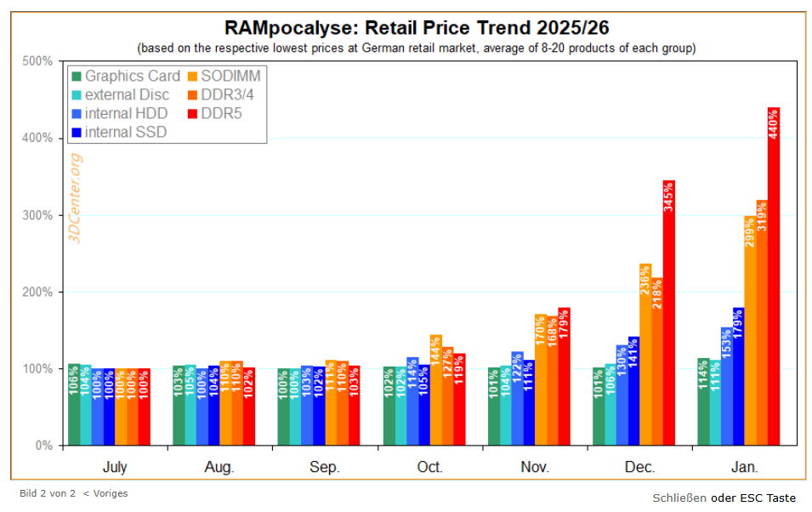
Task: Select the internal SSD legend swatch
Action: point(77,133)
